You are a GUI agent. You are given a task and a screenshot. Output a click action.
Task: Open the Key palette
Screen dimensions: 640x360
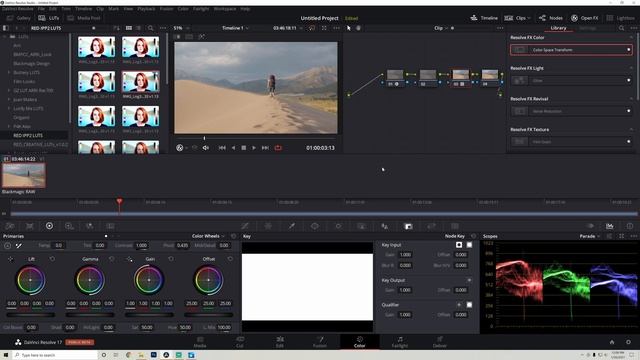coord(408,226)
